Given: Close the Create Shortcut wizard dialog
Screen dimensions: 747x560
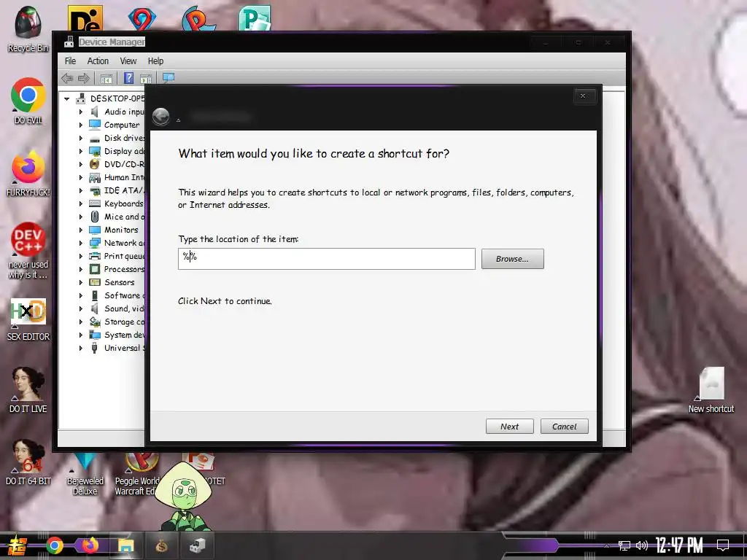Looking at the screenshot, I should 582,96.
